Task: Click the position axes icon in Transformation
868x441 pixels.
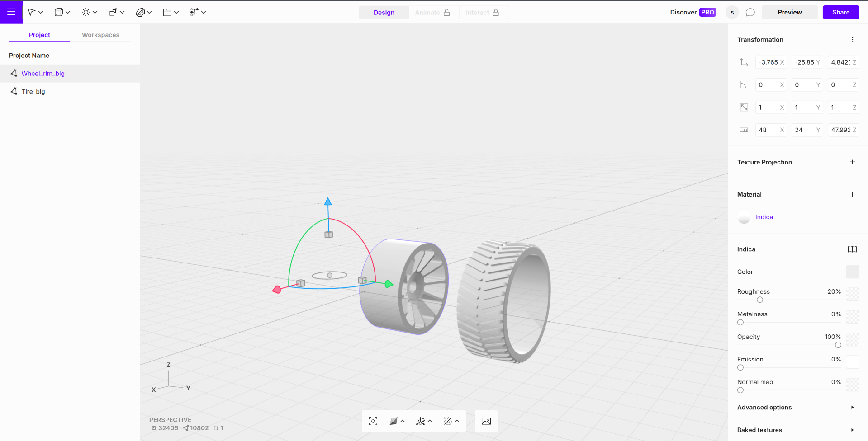Action: pos(744,62)
